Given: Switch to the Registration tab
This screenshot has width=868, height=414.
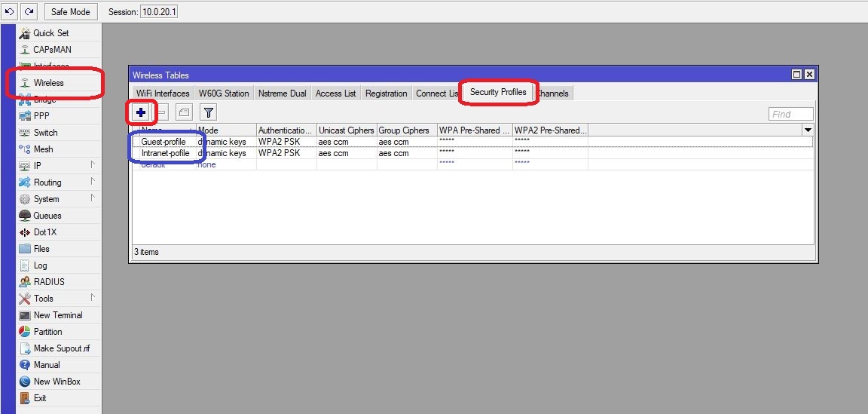Looking at the screenshot, I should pos(386,94).
